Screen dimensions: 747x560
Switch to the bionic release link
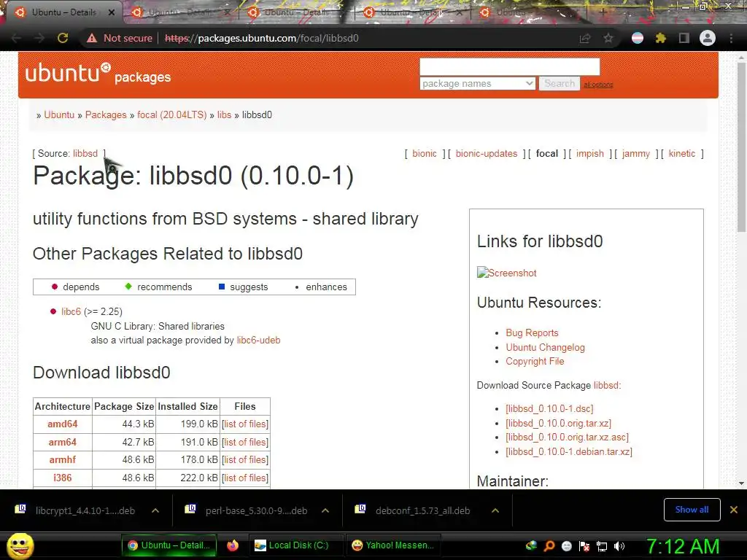425,153
